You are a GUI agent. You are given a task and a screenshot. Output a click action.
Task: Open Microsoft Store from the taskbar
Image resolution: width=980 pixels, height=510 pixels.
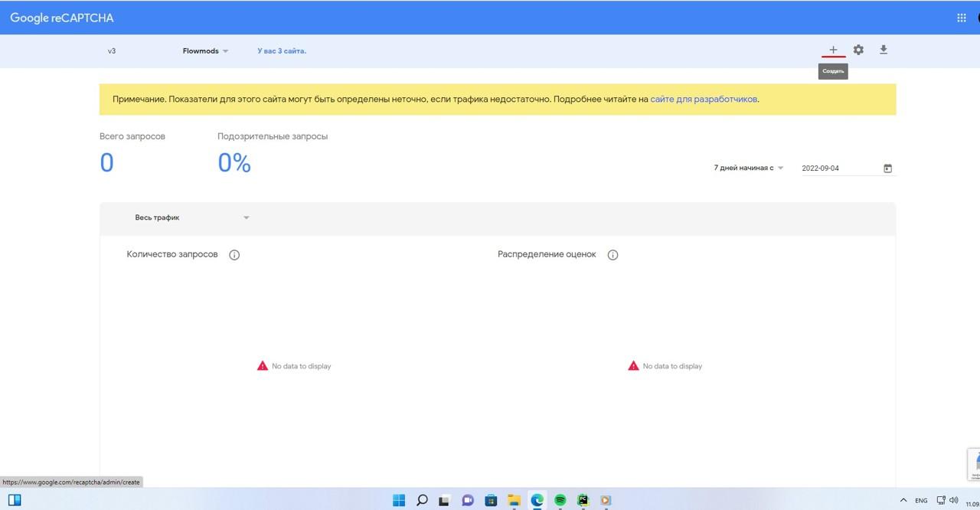tap(491, 500)
